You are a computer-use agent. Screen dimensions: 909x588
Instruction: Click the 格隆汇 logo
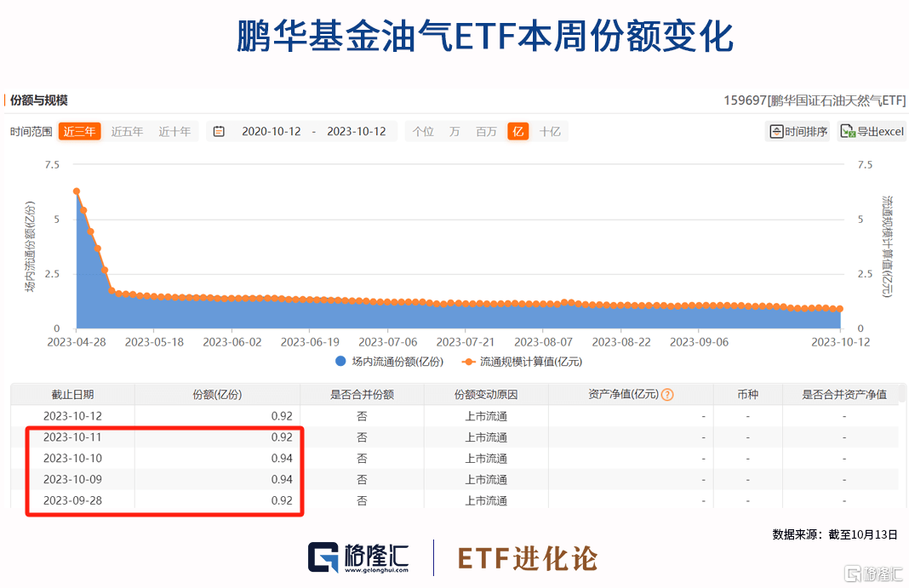point(358,557)
